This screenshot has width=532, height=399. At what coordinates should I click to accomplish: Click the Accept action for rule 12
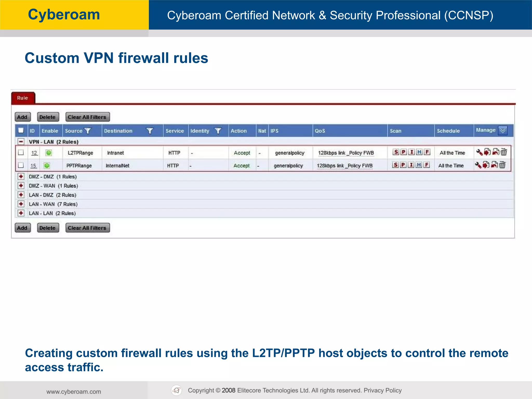(x=242, y=153)
